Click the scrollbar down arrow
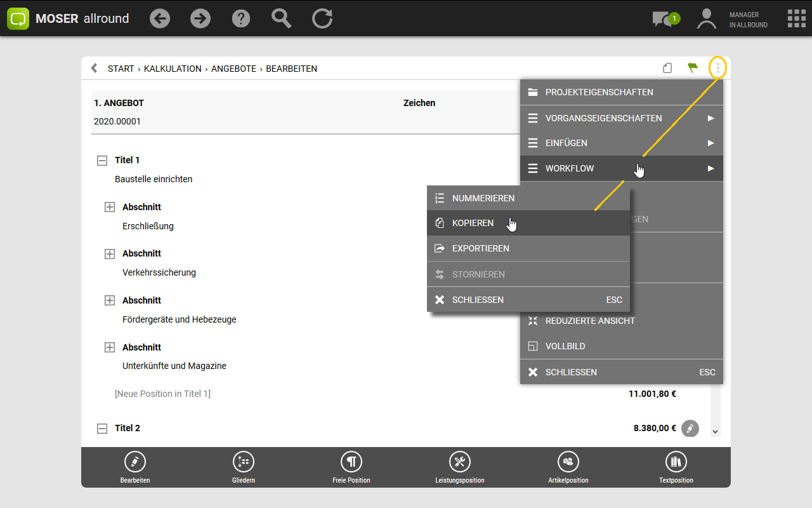This screenshot has width=812, height=508. click(716, 432)
